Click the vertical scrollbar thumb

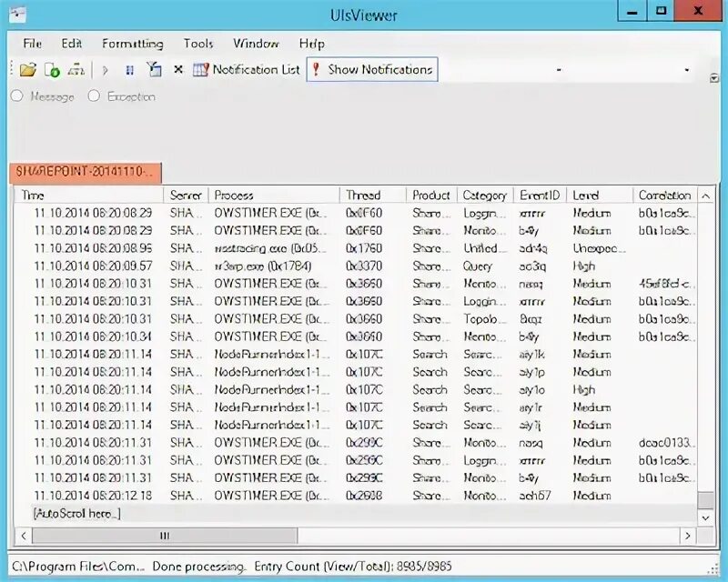(x=706, y=501)
